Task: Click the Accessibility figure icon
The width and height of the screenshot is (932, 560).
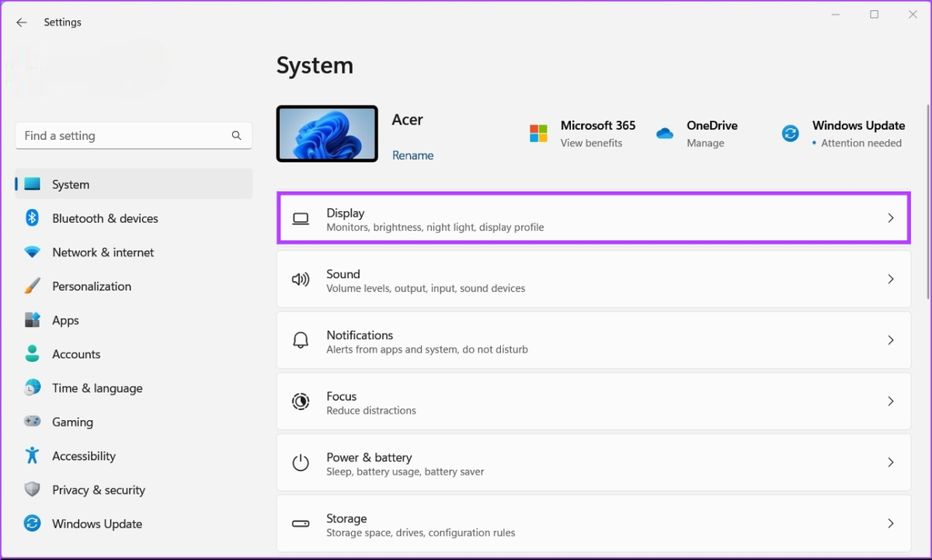Action: click(x=32, y=456)
